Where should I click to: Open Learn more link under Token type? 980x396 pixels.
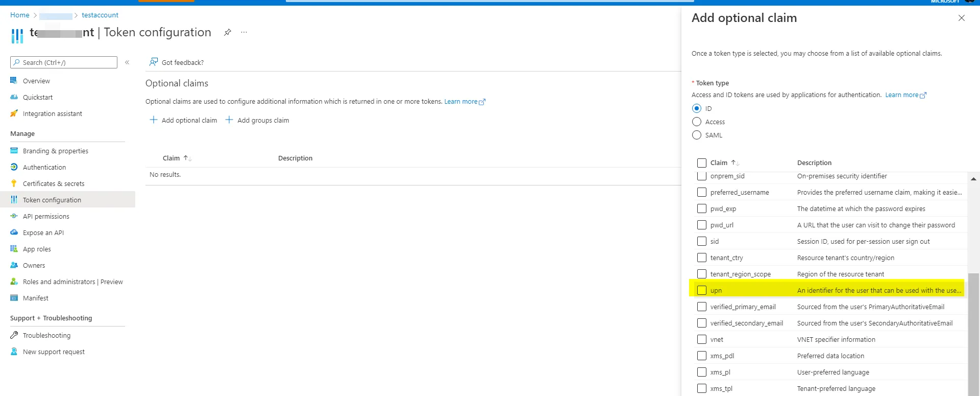pos(905,95)
